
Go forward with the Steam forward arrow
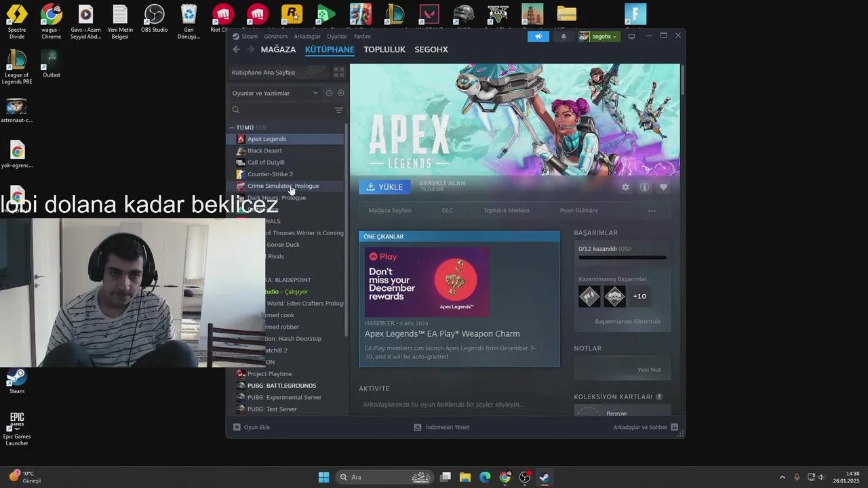click(x=250, y=49)
